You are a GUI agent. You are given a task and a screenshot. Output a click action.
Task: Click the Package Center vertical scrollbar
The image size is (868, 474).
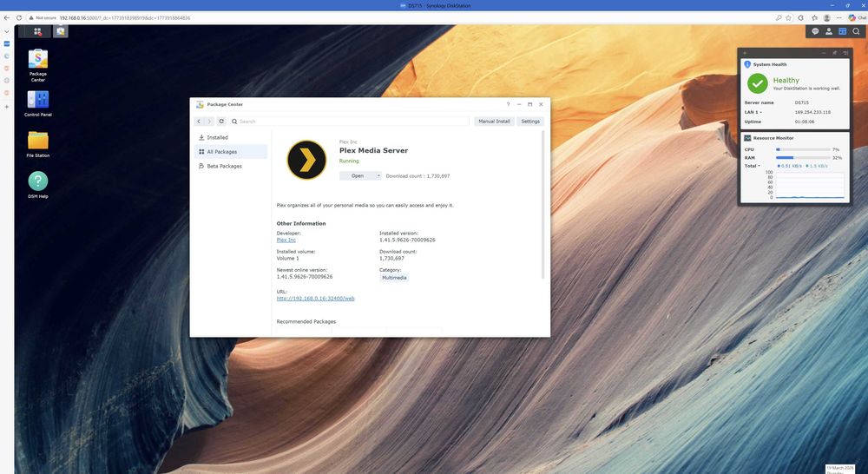[x=543, y=205]
